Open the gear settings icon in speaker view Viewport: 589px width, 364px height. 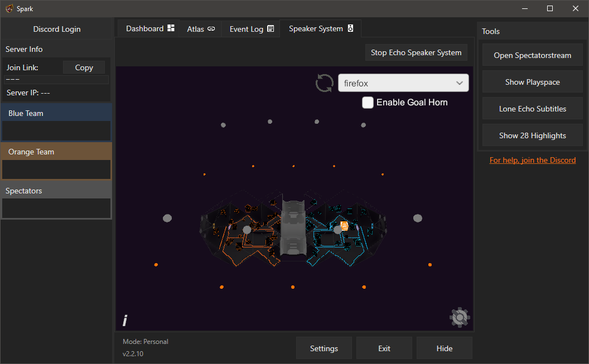pyautogui.click(x=460, y=318)
